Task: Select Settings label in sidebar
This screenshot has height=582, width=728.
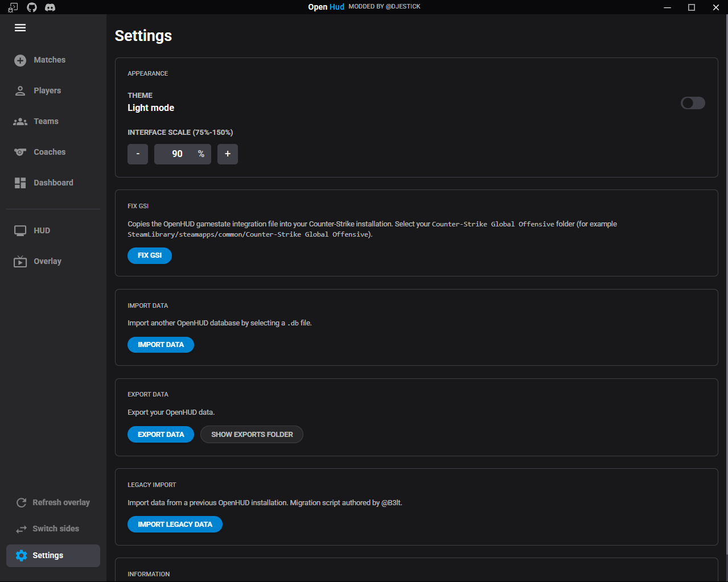Action: (48, 555)
